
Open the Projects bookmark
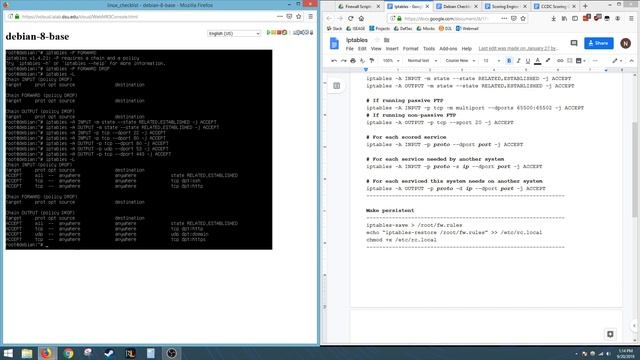tap(380, 29)
